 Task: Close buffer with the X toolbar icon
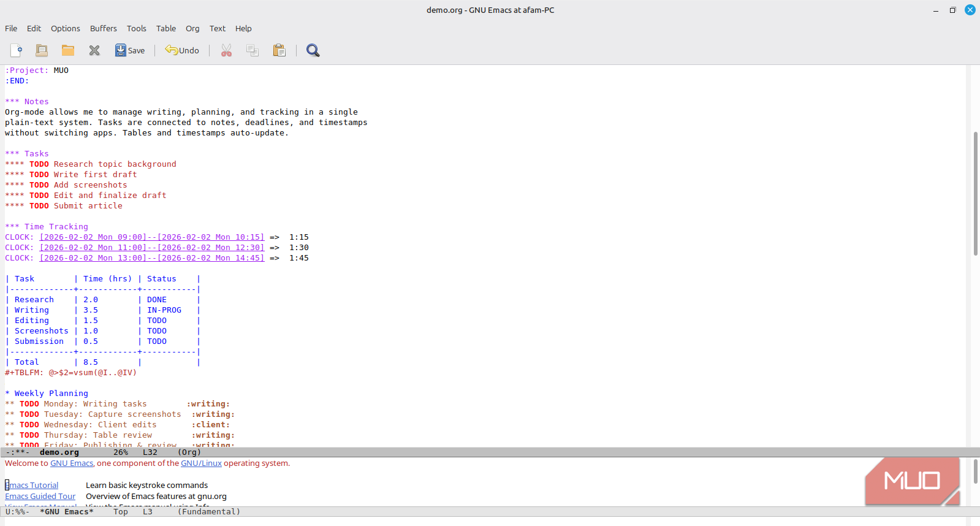[94, 50]
